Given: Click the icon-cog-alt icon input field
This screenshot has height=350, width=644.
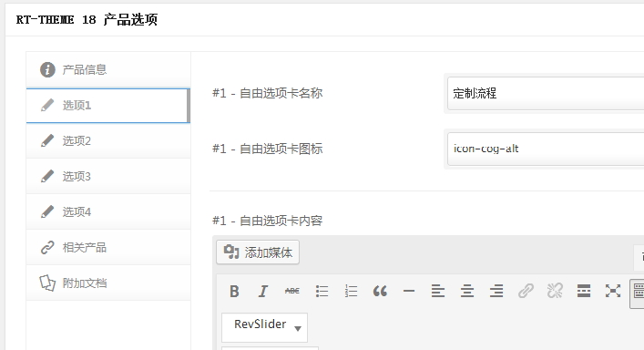Looking at the screenshot, I should (x=546, y=149).
